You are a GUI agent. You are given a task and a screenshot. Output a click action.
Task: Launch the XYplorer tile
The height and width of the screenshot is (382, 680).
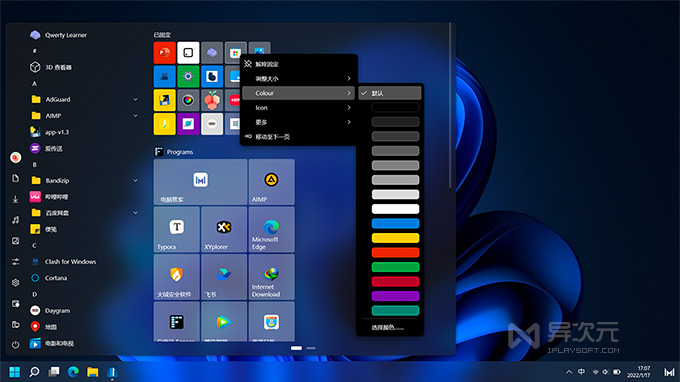[224, 229]
